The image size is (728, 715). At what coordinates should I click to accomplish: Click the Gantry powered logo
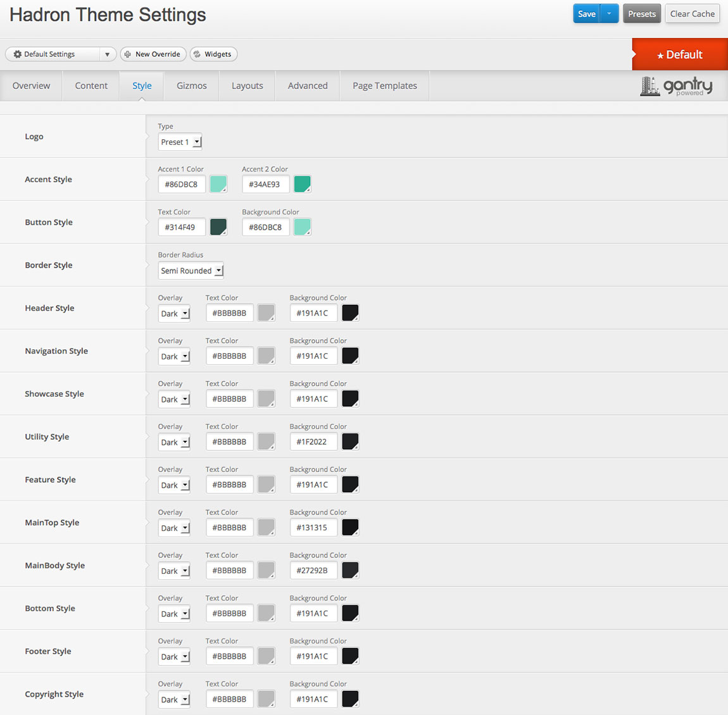click(x=676, y=86)
